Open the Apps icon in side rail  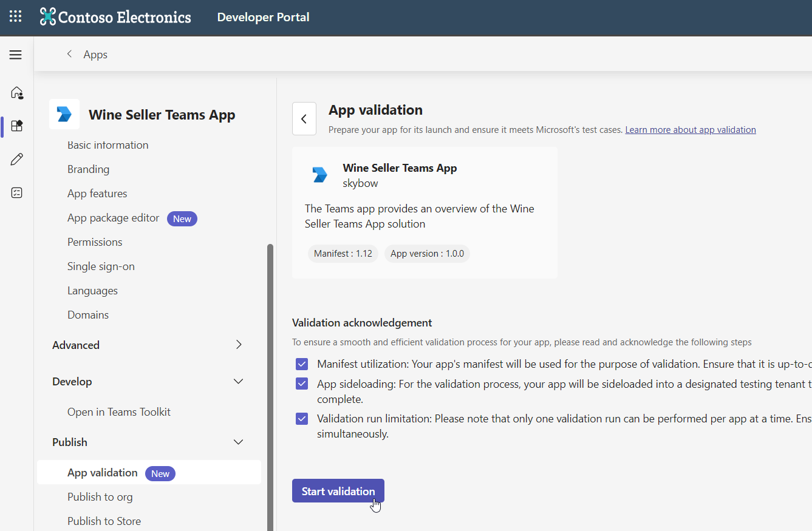[x=17, y=126]
